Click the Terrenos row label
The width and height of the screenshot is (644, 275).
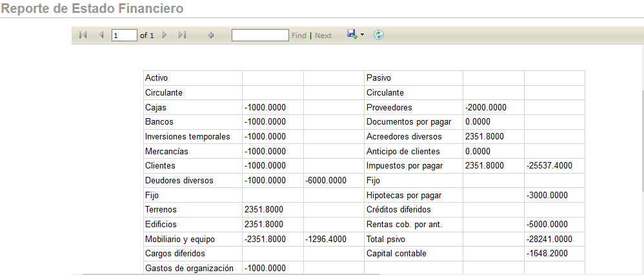pyautogui.click(x=161, y=210)
